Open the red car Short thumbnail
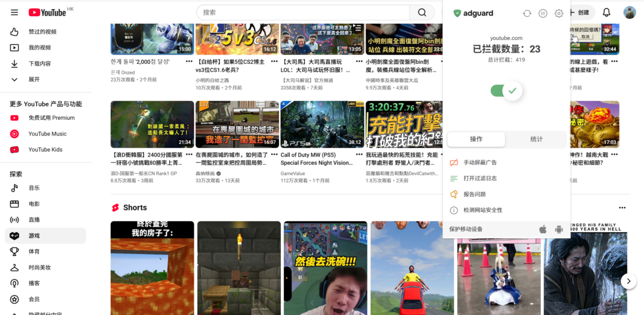Viewport: 644px width, 315px height. (413, 268)
